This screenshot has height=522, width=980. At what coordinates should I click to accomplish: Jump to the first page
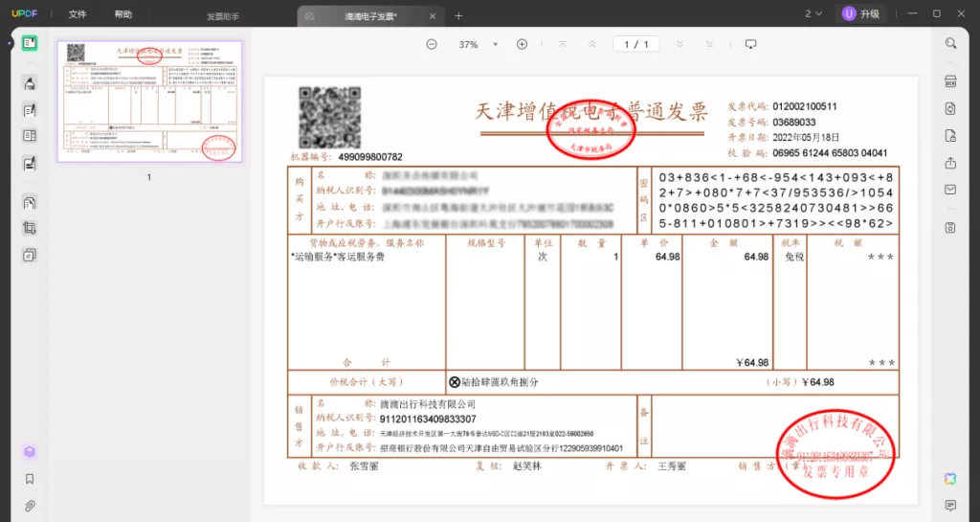click(x=563, y=44)
